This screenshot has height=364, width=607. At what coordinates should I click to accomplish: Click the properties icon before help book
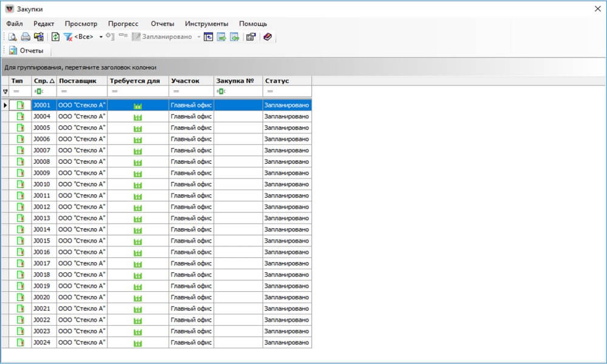pos(251,37)
